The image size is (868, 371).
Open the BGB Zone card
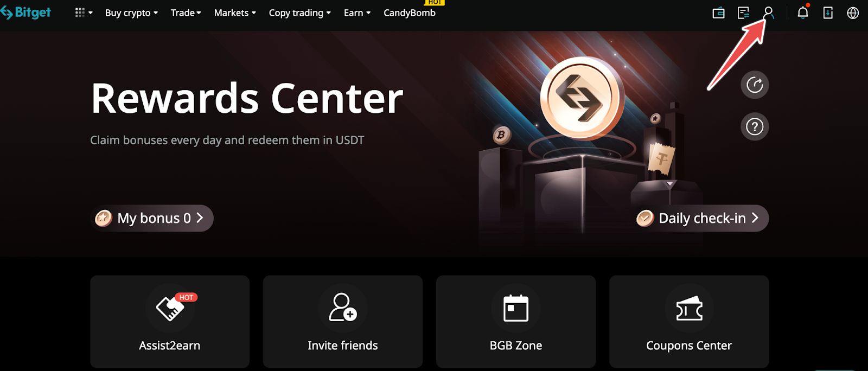coord(516,322)
